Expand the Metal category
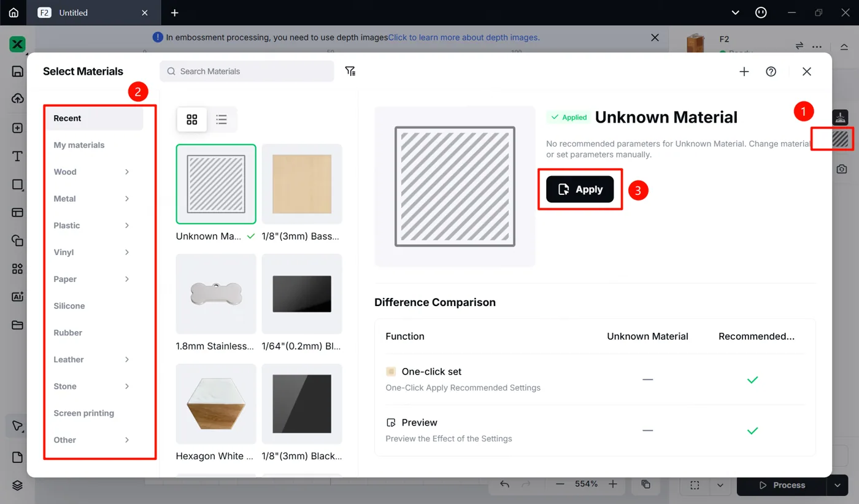The width and height of the screenshot is (859, 504). point(92,199)
